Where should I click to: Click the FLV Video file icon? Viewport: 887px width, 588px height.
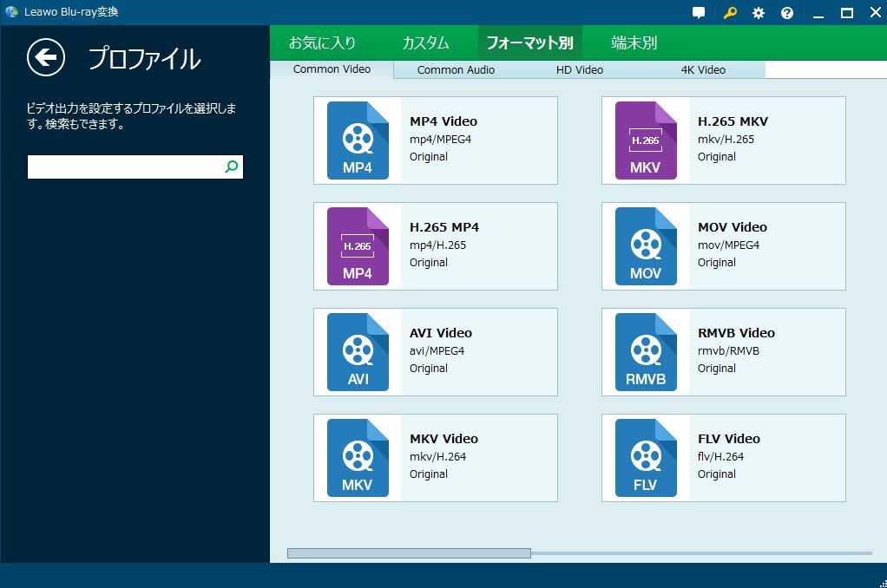coord(646,458)
